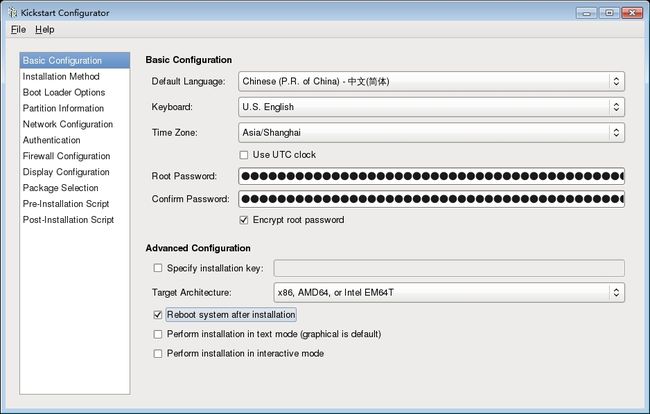
Task: Click the installation key text field
Action: [449, 268]
